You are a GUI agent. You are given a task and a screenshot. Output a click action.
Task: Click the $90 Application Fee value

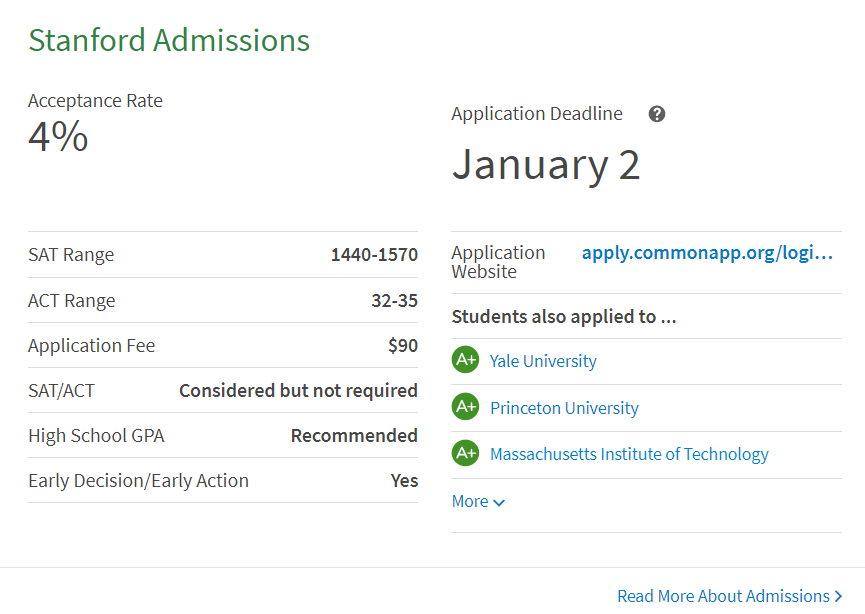coord(403,346)
